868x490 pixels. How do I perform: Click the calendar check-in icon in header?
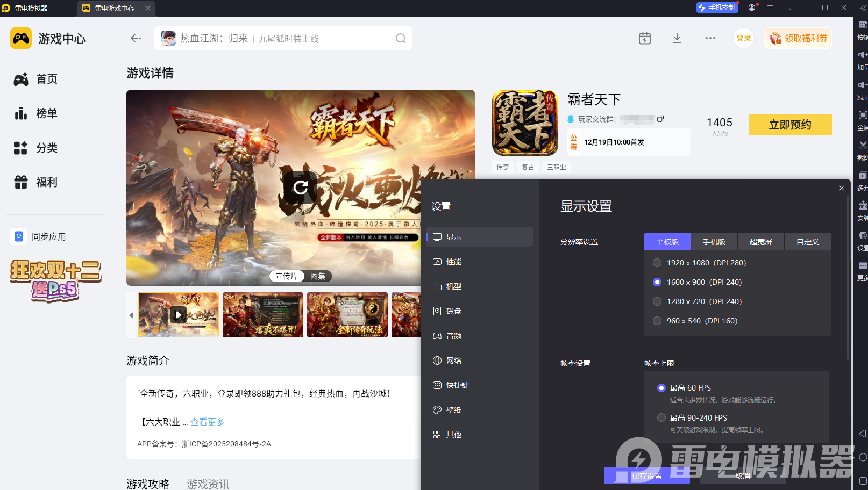(644, 38)
